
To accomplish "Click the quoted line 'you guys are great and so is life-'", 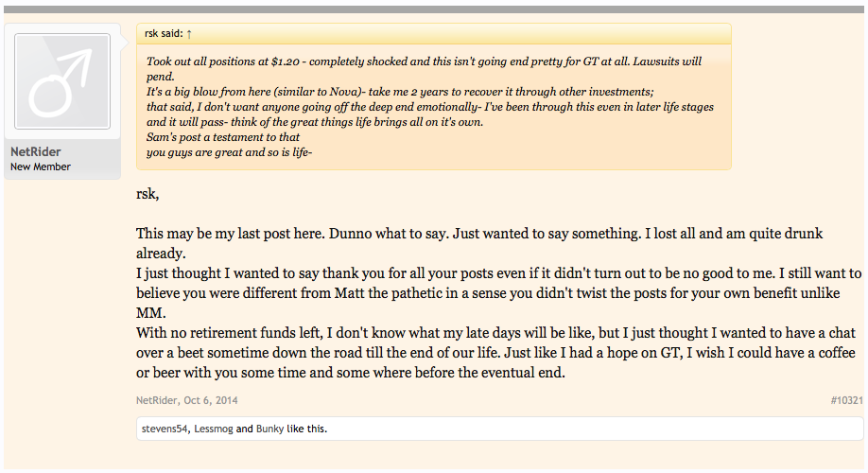I will (x=229, y=152).
